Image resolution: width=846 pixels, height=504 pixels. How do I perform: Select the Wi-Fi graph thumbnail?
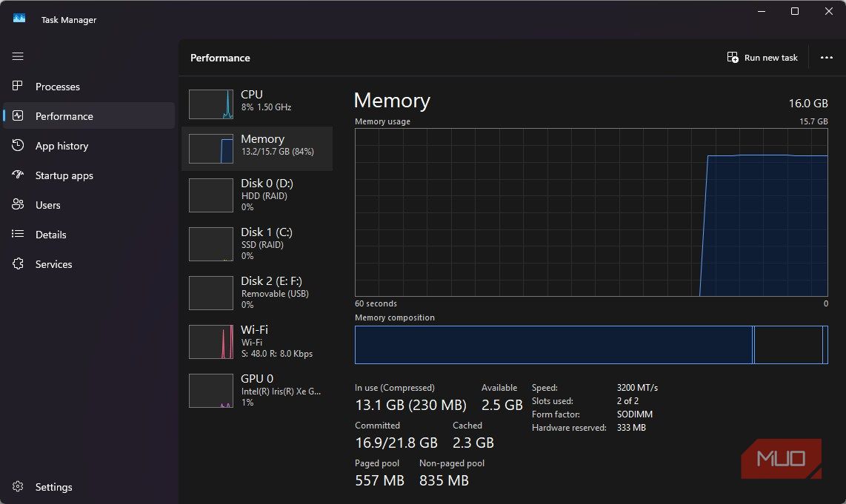(x=211, y=342)
